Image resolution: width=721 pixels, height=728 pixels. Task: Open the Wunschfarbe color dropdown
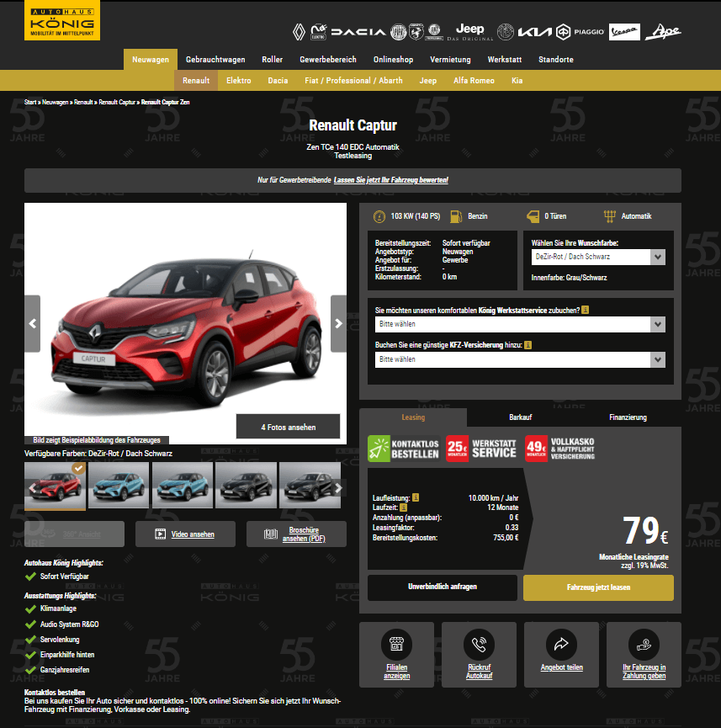click(598, 257)
